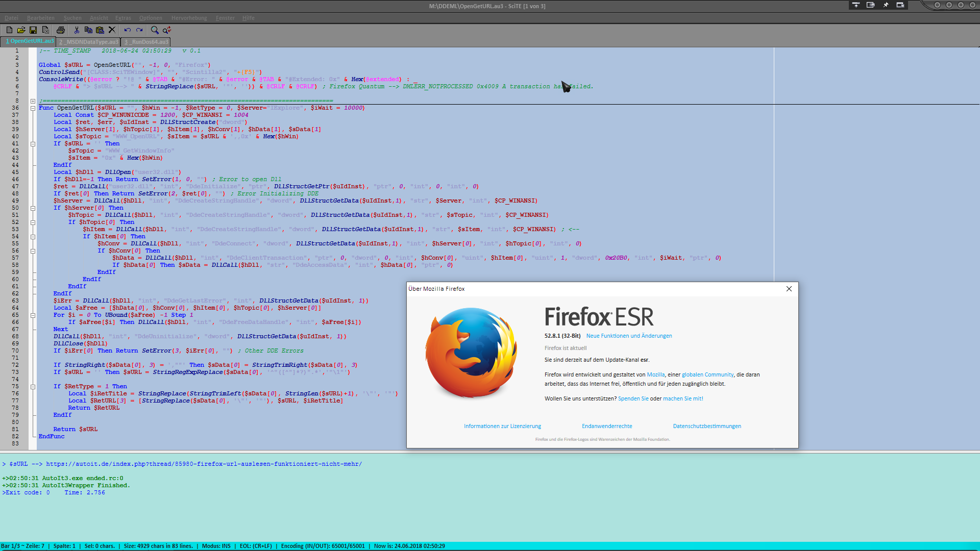This screenshot has width=980, height=551.
Task: Open Find with the magnifying glass icon
Action: click(155, 30)
